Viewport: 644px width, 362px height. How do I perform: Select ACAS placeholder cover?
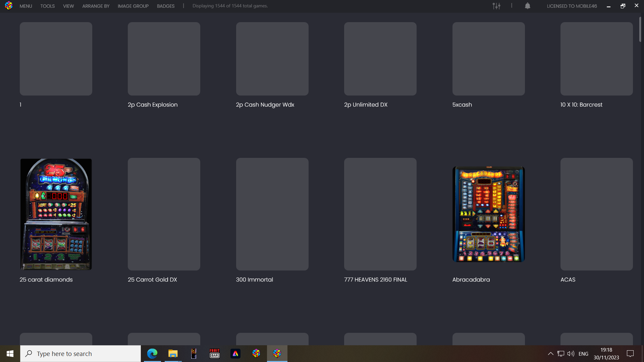click(597, 214)
